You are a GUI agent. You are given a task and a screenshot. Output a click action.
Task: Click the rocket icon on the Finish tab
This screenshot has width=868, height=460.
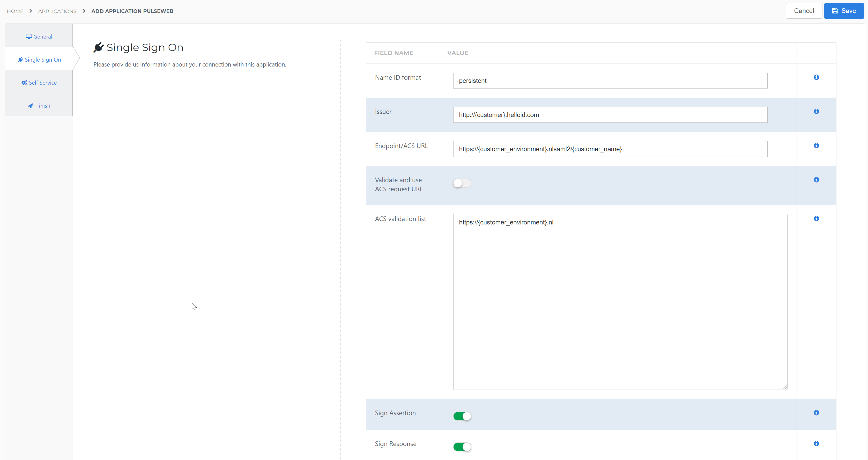pyautogui.click(x=31, y=106)
